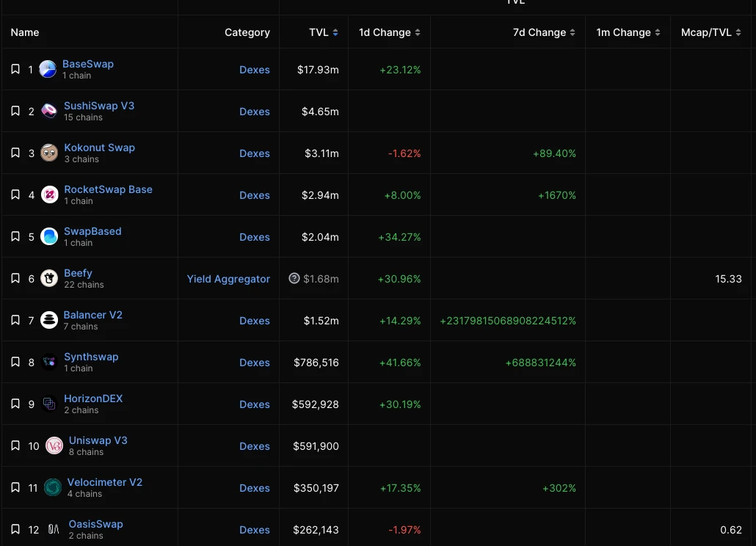
Task: Bookmark the OasisSwap row
Action: 15,530
